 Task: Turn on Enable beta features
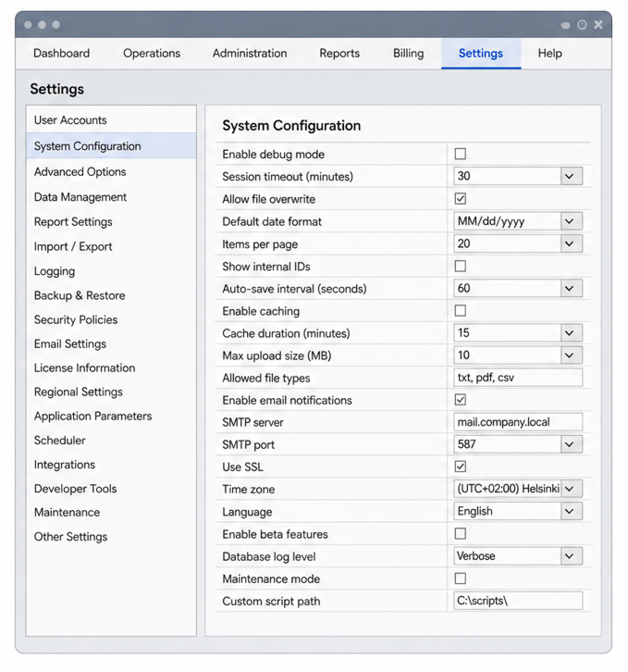tap(460, 534)
